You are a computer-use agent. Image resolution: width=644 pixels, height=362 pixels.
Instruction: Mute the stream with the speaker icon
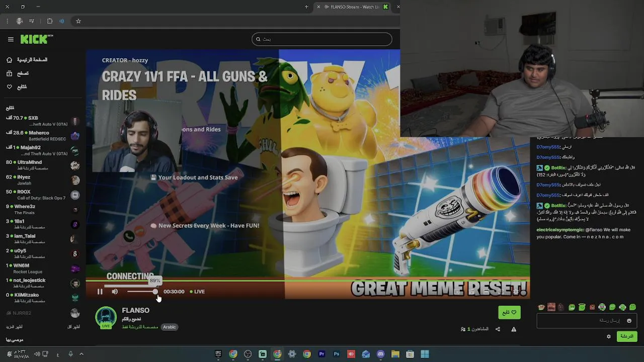point(115,292)
